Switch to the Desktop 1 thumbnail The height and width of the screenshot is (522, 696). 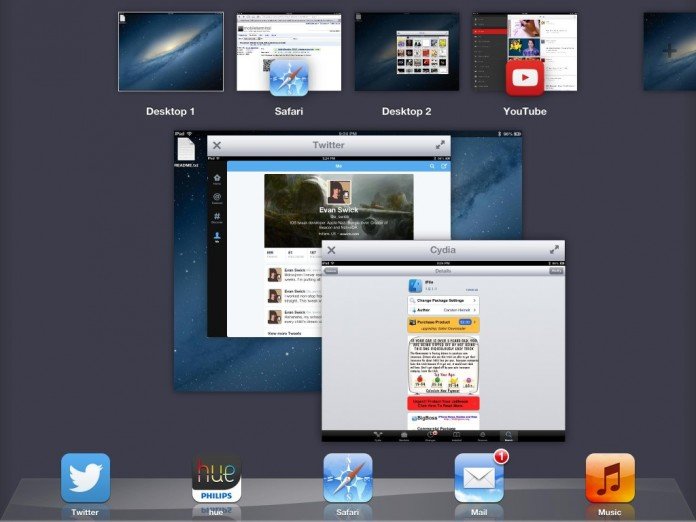(171, 51)
